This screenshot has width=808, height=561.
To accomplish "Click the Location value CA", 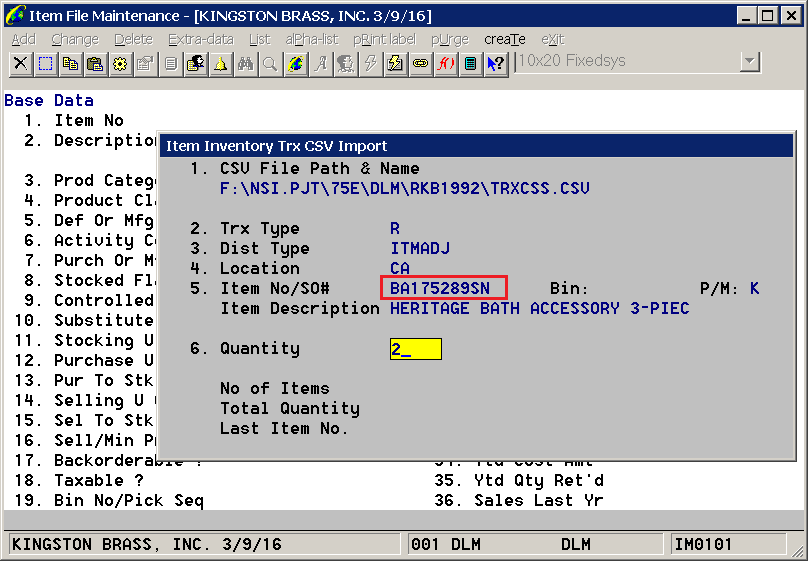I will (400, 268).
